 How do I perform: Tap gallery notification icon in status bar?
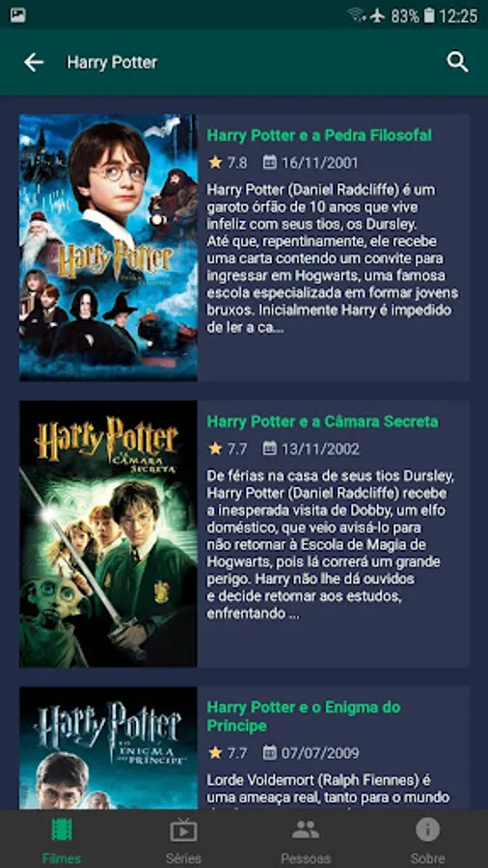tap(17, 15)
